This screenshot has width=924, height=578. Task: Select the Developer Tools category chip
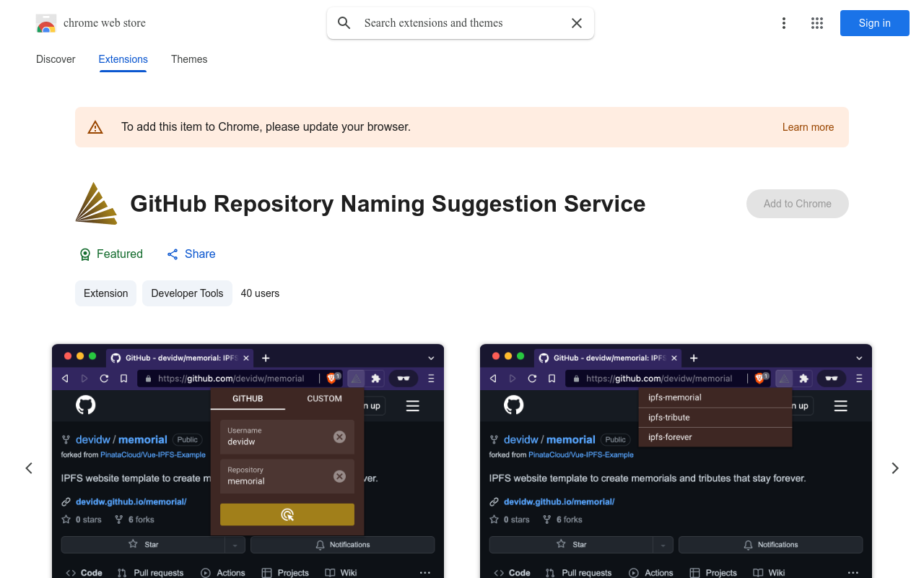coord(187,293)
